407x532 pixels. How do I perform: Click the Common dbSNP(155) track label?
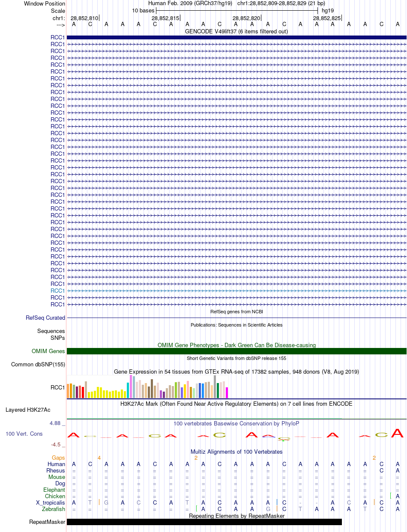(x=38, y=365)
